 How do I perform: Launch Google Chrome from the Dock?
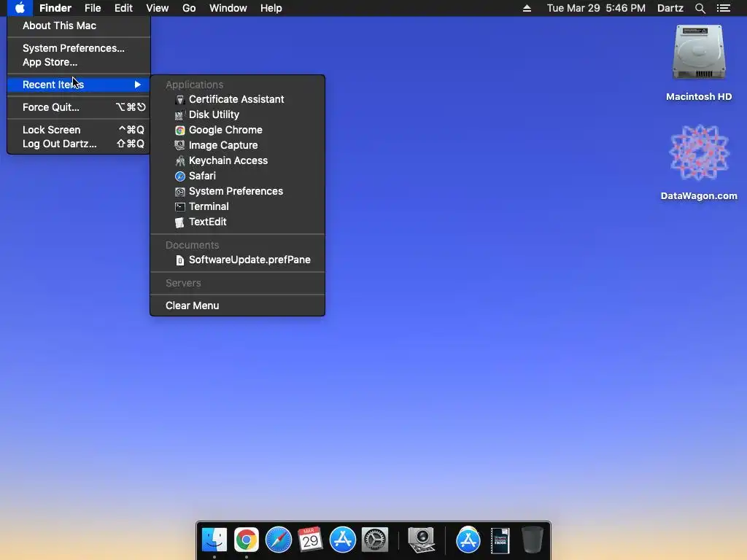(x=247, y=540)
